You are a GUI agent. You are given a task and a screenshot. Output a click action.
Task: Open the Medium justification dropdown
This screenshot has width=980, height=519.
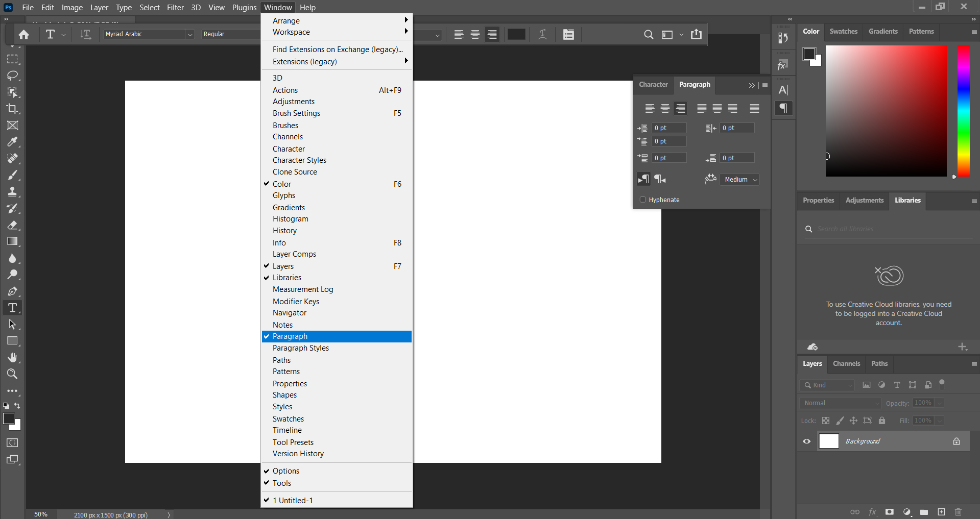(740, 180)
